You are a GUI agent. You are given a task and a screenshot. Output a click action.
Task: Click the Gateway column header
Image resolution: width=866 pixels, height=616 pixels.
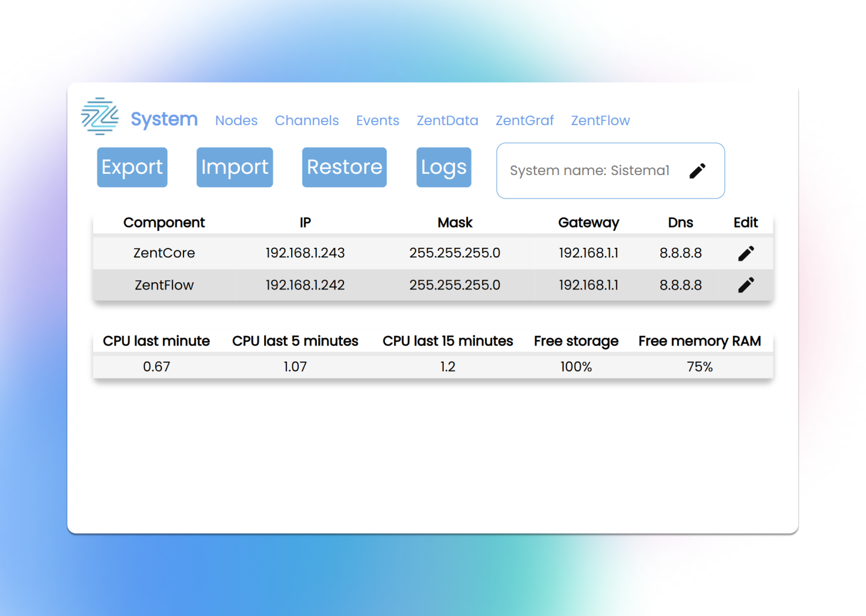tap(589, 223)
